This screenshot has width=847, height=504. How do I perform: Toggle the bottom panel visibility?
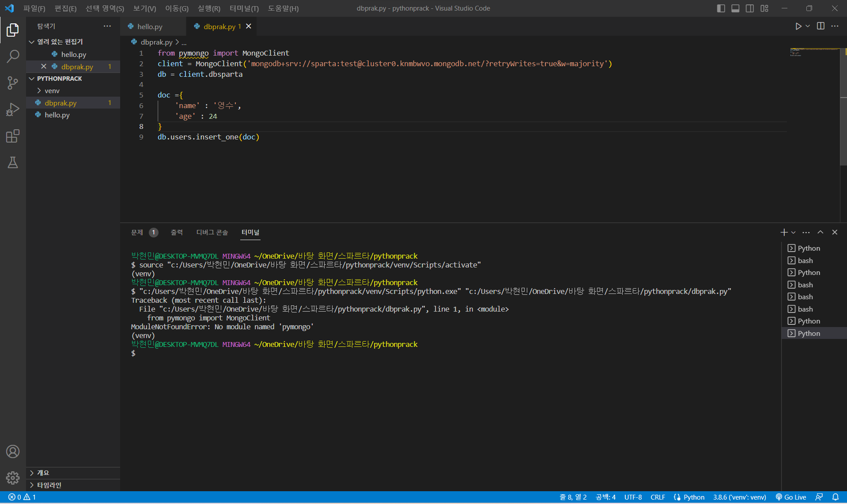click(735, 8)
